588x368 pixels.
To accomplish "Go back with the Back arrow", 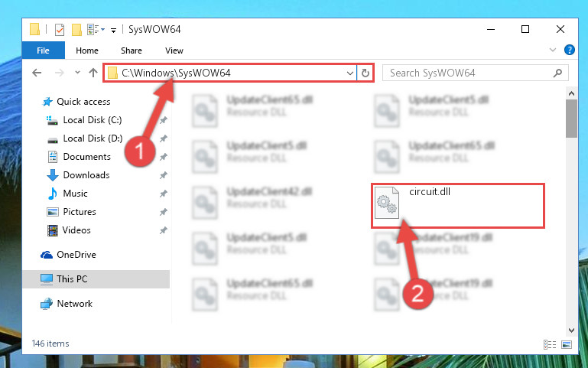I will [x=37, y=73].
